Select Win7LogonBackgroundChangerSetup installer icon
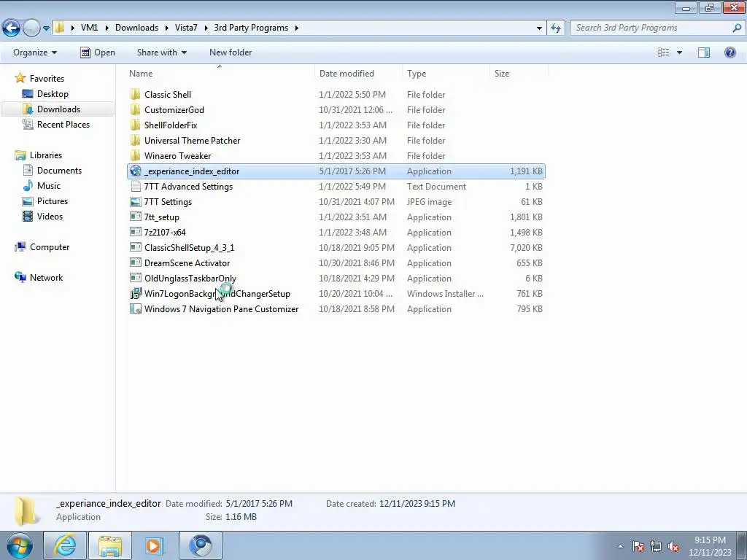747x560 pixels. coord(136,293)
